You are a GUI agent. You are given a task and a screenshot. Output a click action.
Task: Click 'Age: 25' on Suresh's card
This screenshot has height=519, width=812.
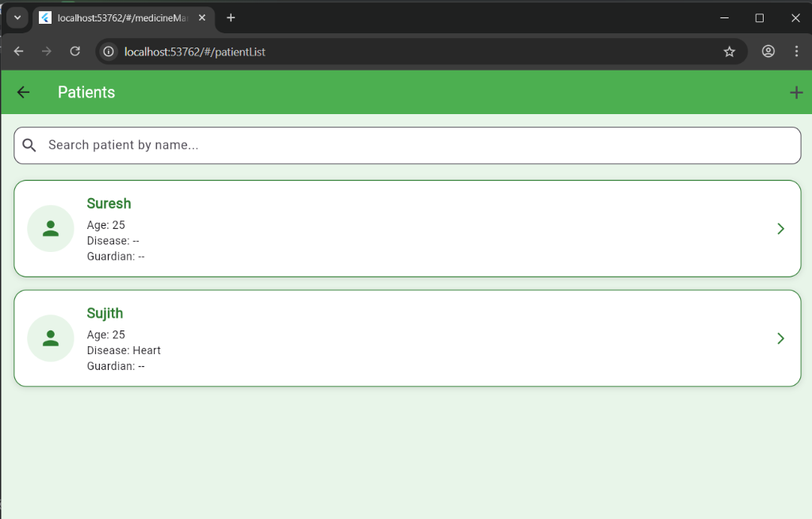pos(105,225)
